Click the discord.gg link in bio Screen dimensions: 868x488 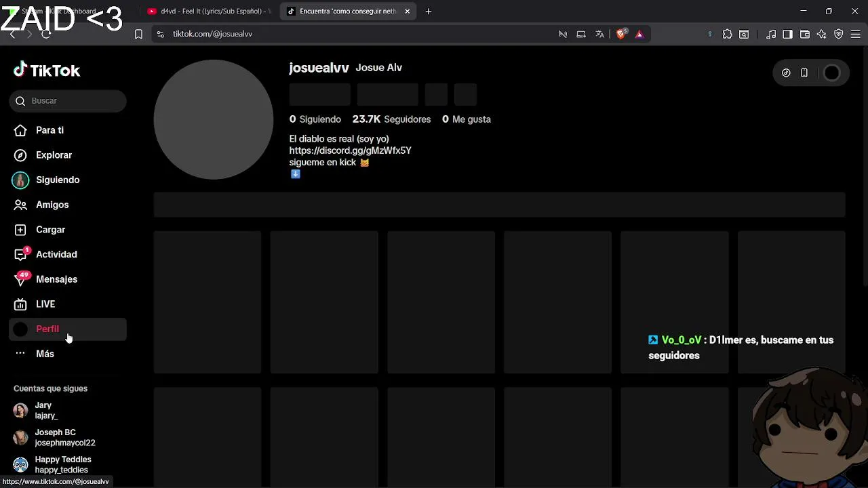pyautogui.click(x=350, y=150)
